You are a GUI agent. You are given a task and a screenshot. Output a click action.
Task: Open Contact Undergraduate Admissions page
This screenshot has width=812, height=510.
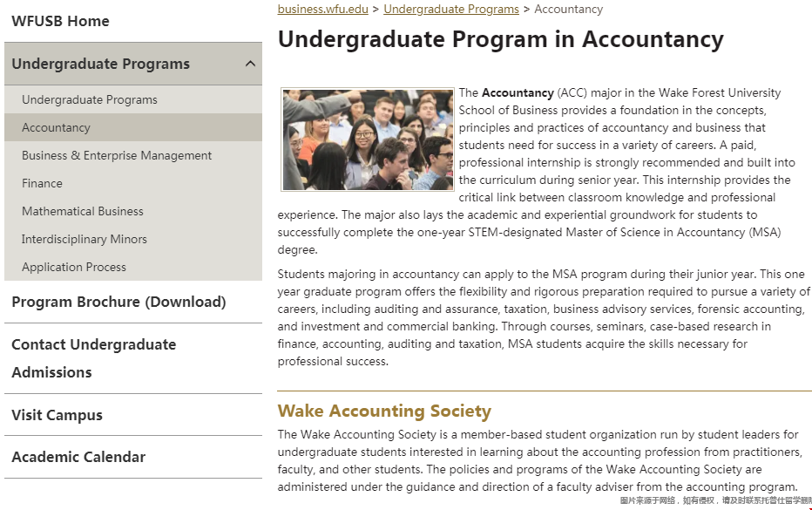pyautogui.click(x=93, y=358)
